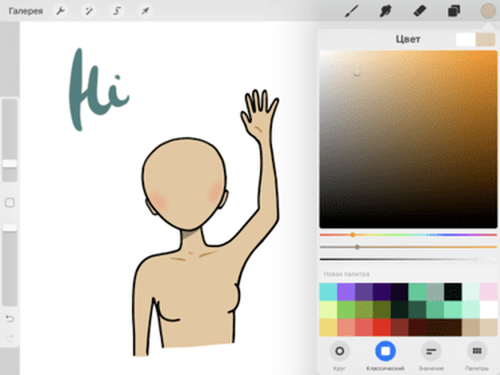
Task: Switch to the Палитры palettes tab
Action: pos(477,355)
